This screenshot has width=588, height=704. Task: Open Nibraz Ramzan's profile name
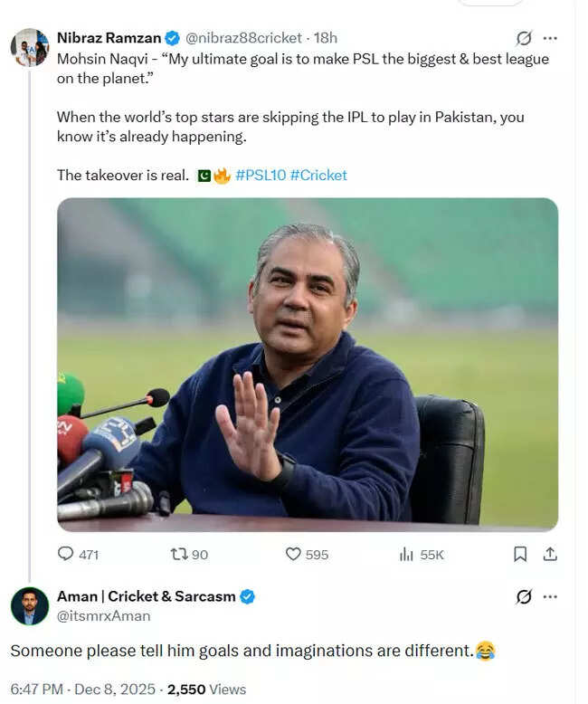(x=109, y=37)
